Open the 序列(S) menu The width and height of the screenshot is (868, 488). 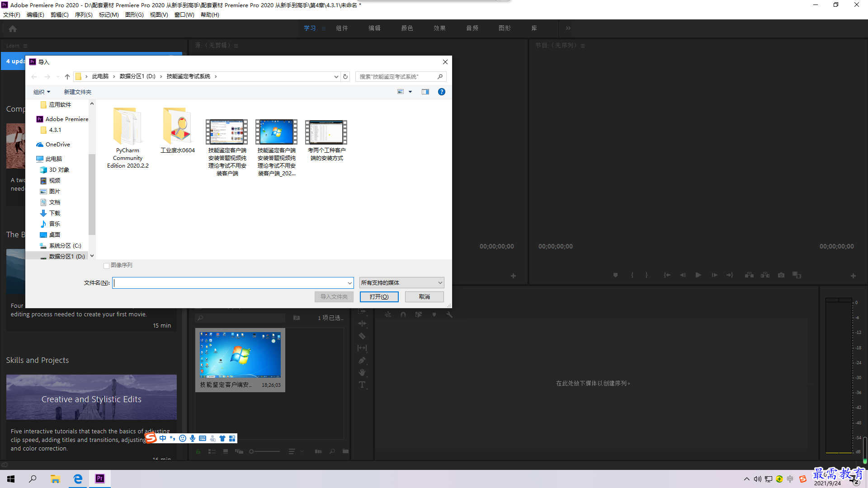point(84,15)
